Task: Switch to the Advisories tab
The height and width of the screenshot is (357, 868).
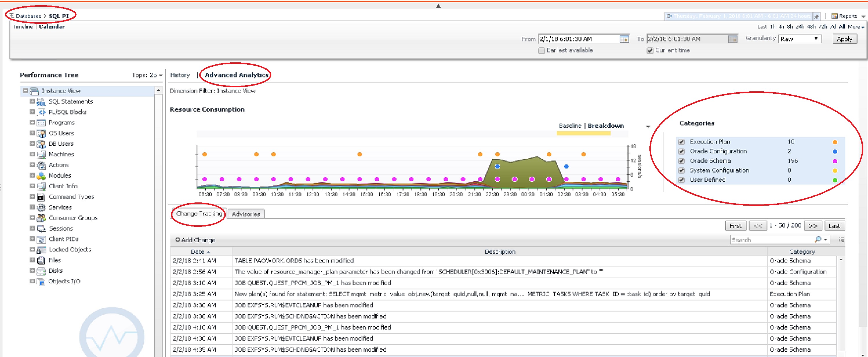Action: (x=246, y=214)
